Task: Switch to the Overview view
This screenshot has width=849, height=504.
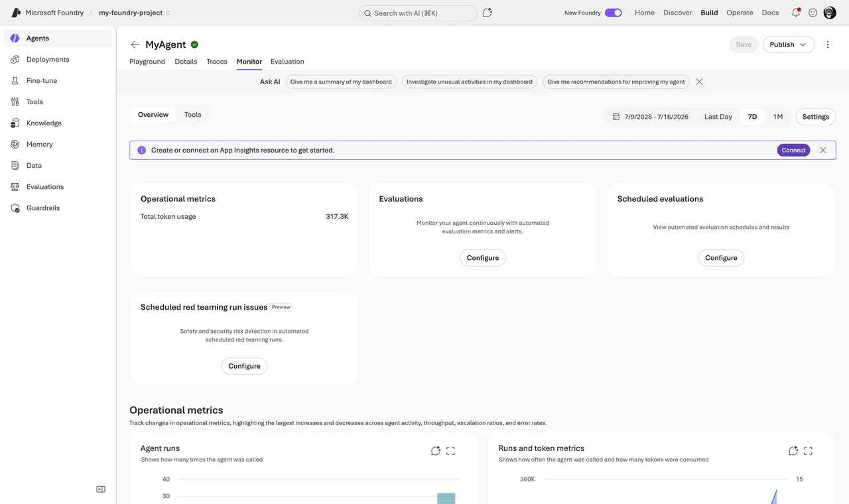Action: click(x=153, y=115)
